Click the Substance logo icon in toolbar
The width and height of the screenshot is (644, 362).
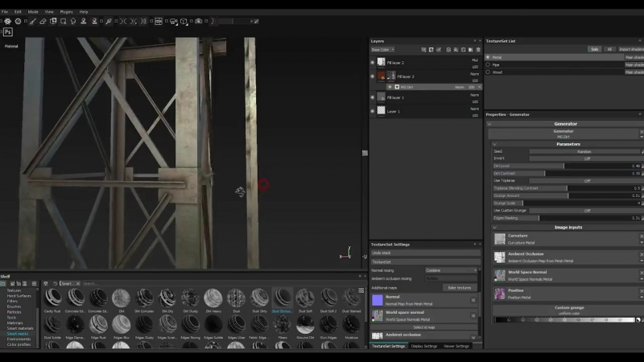[x=7, y=22]
